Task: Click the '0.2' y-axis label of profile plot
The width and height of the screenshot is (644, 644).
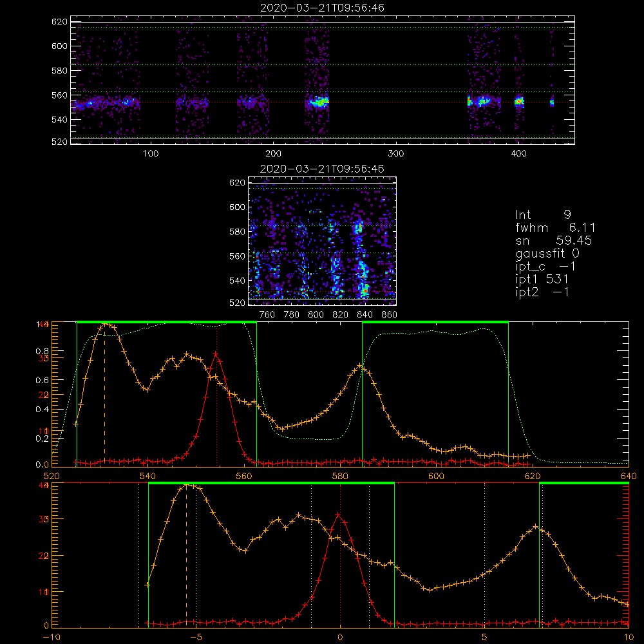Action: tap(43, 439)
